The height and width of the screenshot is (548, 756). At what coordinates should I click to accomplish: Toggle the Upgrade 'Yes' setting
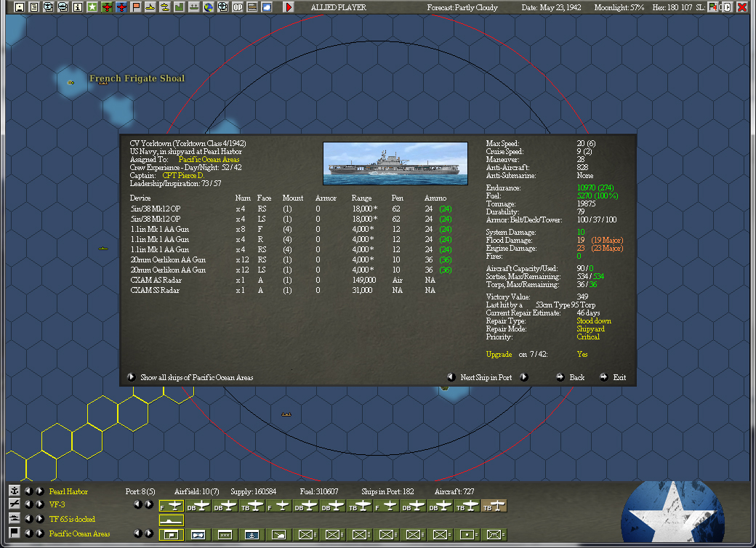tap(582, 354)
